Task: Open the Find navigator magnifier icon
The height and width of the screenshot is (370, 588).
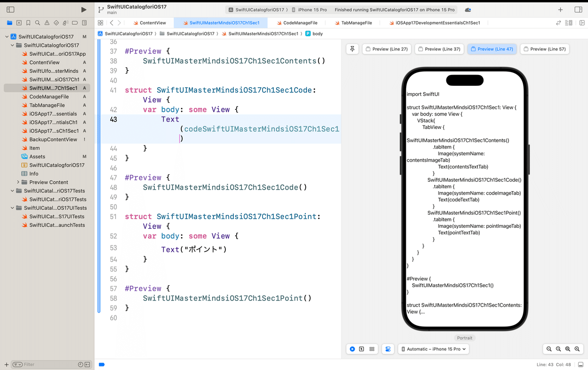Action: coord(38,23)
